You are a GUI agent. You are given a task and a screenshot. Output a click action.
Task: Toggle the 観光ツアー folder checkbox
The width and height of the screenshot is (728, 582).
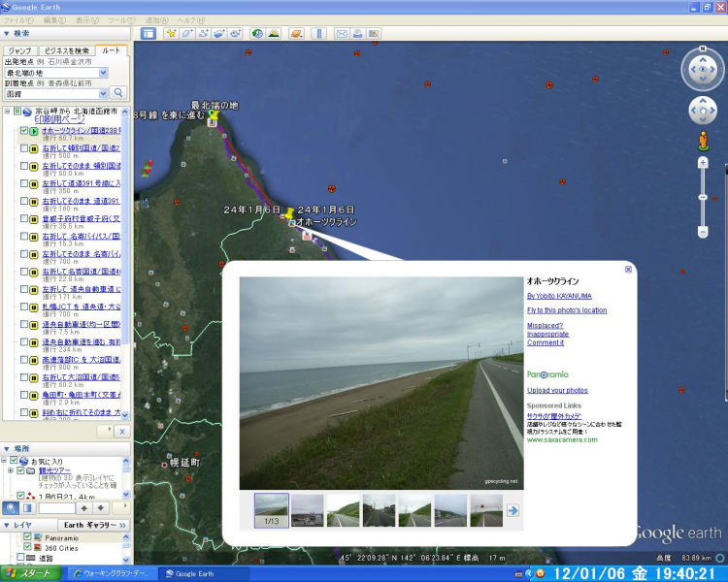(20, 470)
